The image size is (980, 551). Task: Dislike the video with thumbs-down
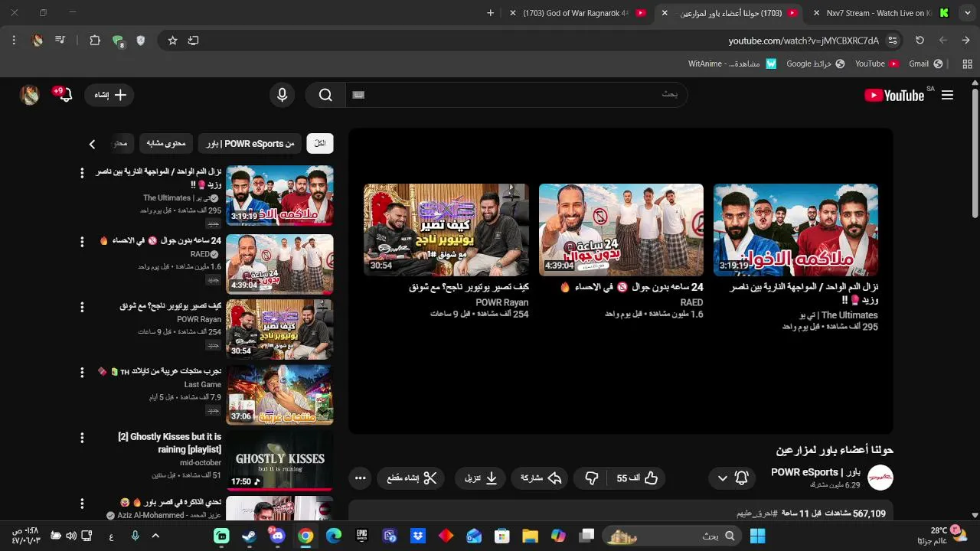coord(591,478)
